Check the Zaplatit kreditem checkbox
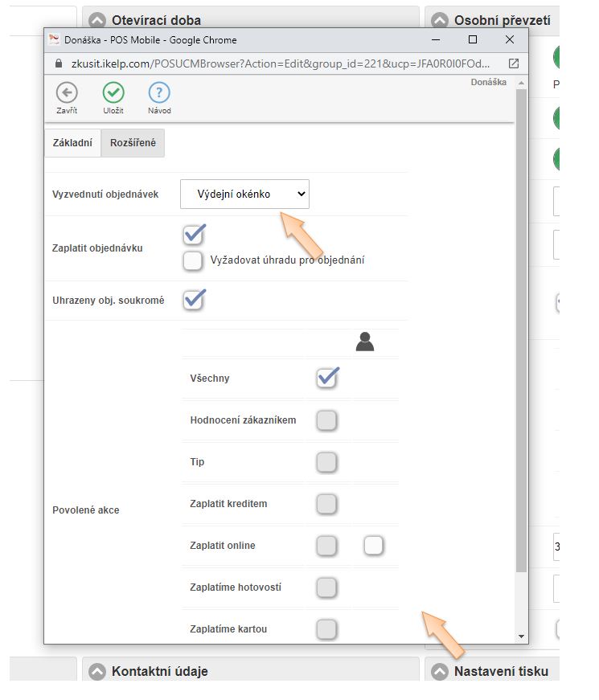Viewport: 599px width, 700px height. coord(326,504)
